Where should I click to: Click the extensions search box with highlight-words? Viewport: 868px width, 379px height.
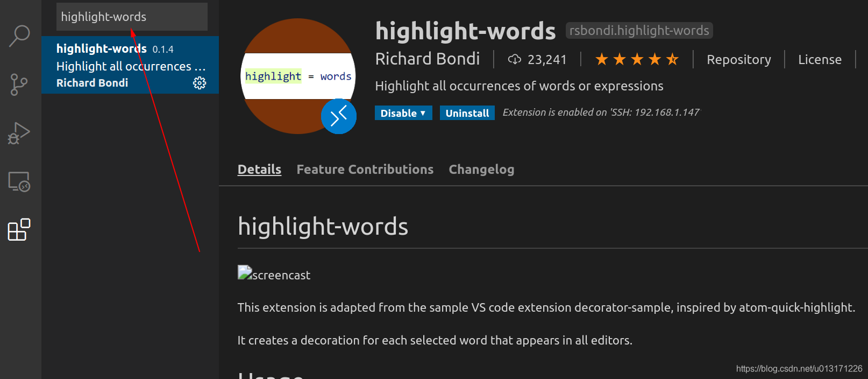[132, 17]
